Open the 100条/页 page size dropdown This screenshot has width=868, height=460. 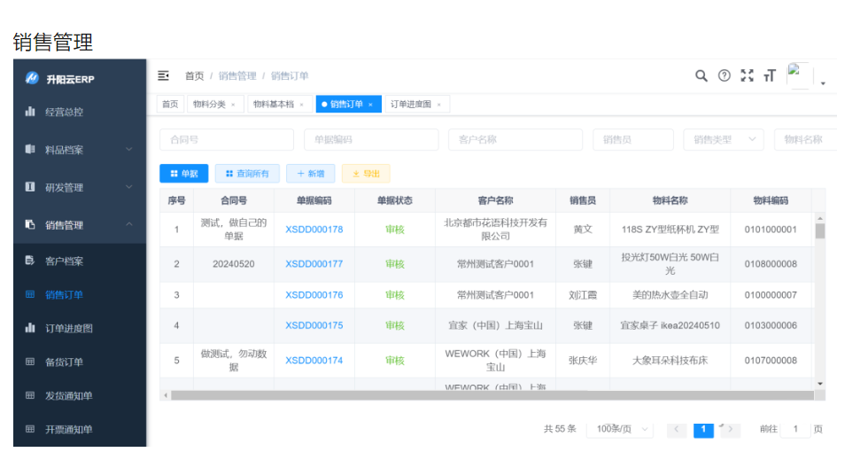(618, 430)
